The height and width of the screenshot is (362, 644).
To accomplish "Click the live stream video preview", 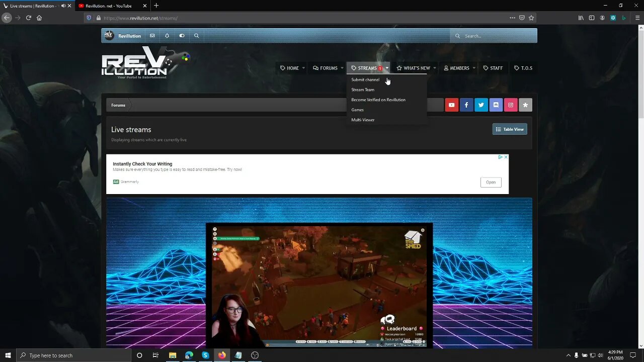I will 319,285.
